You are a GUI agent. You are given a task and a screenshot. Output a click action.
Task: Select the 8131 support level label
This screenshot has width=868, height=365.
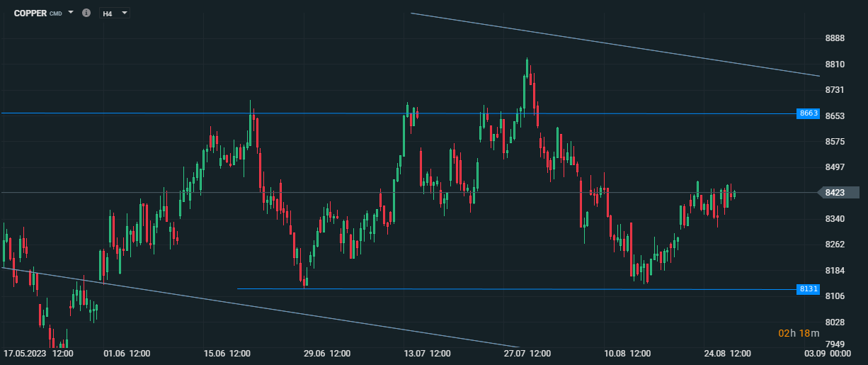coord(808,289)
